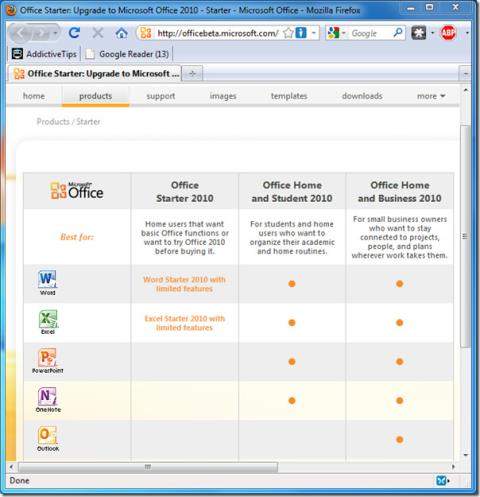Click the OneNote dot under Home and Student
Screen dimensions: 480x497
pos(292,401)
